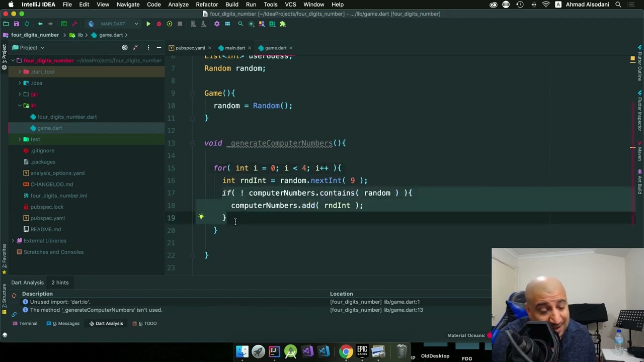Select analysis_options.yaml in project tree
644x362 pixels.
tap(57, 173)
